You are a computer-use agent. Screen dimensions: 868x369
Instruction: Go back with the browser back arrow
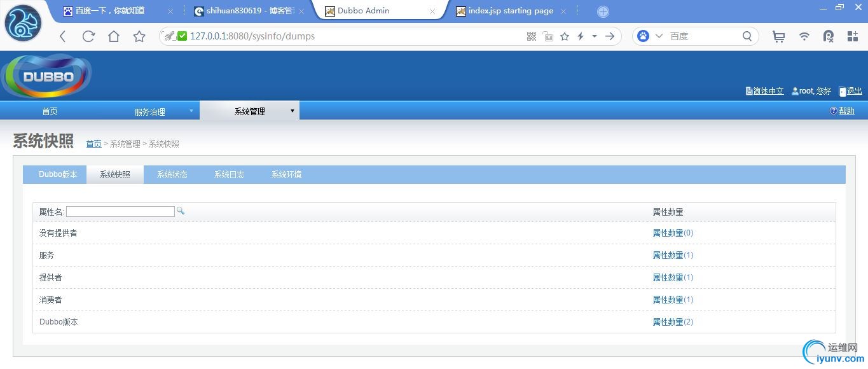click(x=62, y=36)
